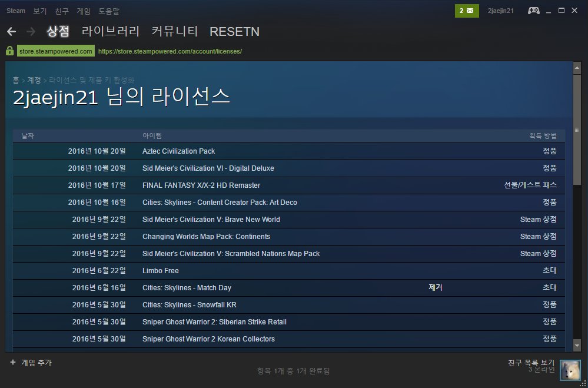Click the 선물/게스트 패스 acquisition cell
Viewport: 588px width, 388px height.
530,185
